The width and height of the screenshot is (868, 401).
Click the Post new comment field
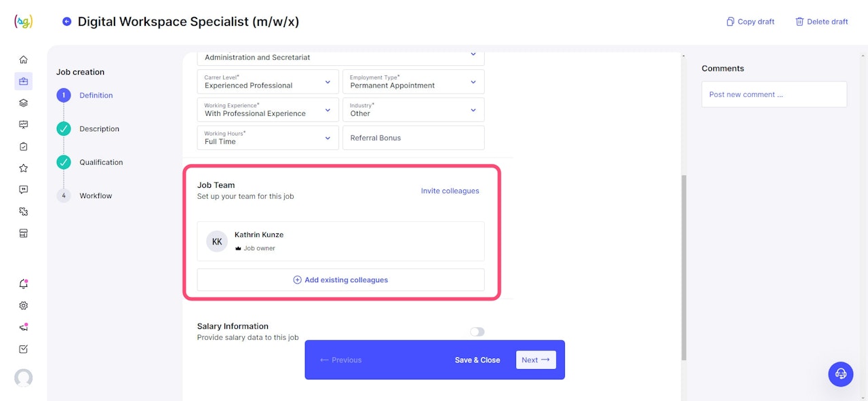point(774,95)
